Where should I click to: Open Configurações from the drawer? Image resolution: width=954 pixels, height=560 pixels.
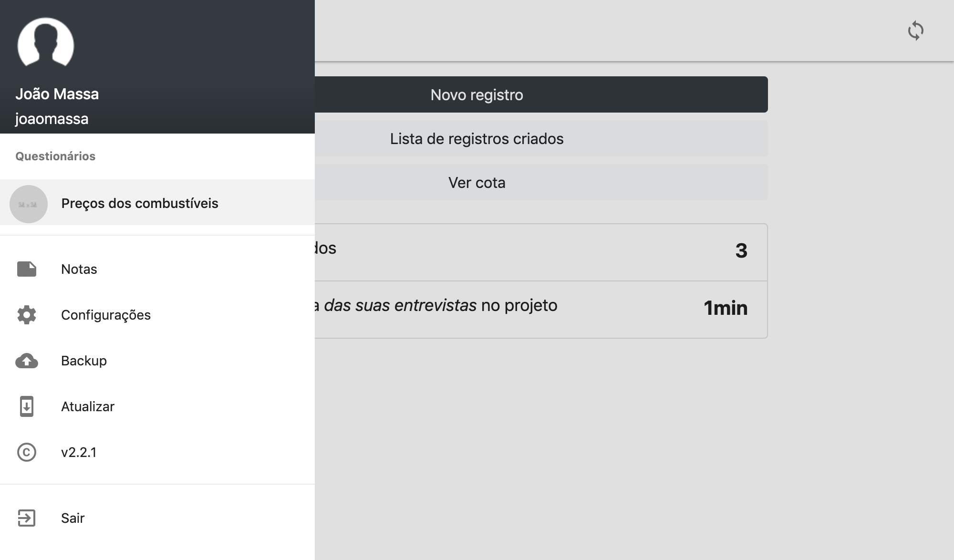click(157, 315)
